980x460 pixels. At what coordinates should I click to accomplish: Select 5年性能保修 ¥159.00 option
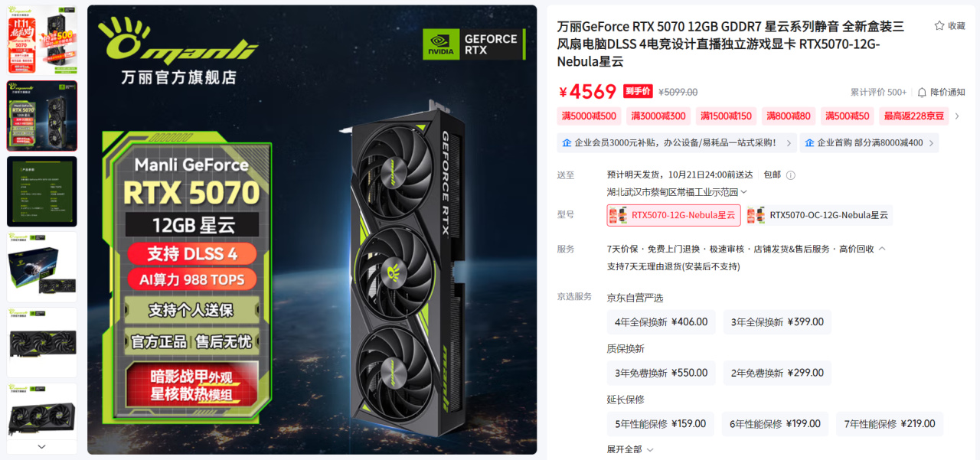pyautogui.click(x=661, y=424)
